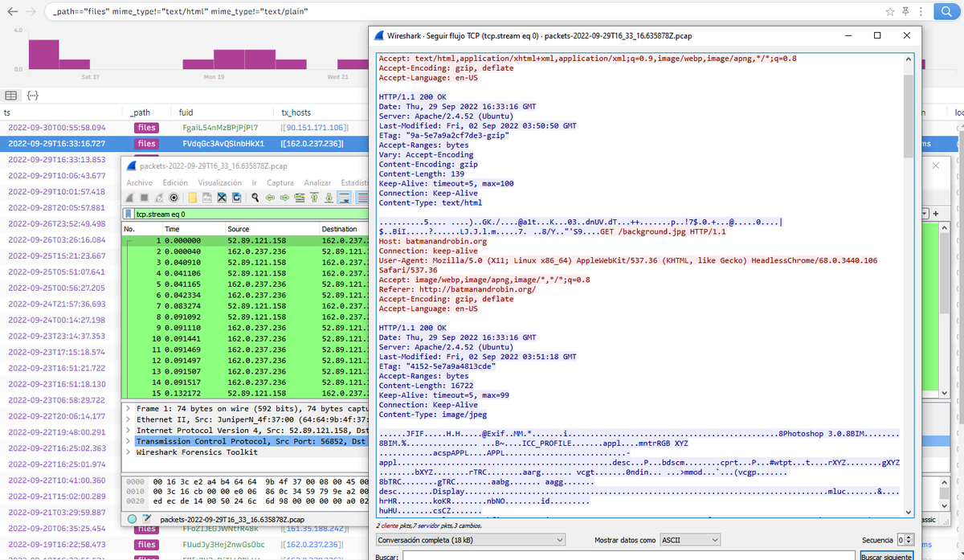Save capture file with the binary document icon
Viewport: 964px width, 560px height.
pyautogui.click(x=207, y=197)
